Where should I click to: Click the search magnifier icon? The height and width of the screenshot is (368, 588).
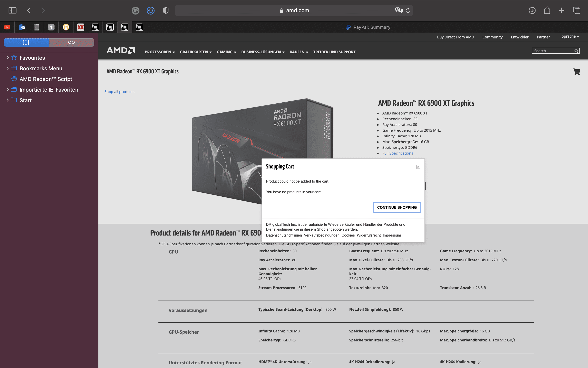click(576, 51)
